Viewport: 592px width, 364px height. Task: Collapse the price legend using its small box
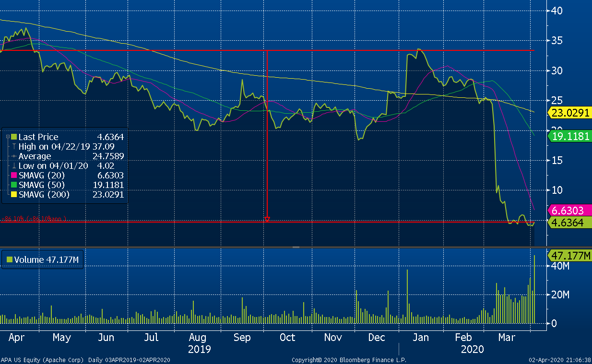tap(7, 137)
